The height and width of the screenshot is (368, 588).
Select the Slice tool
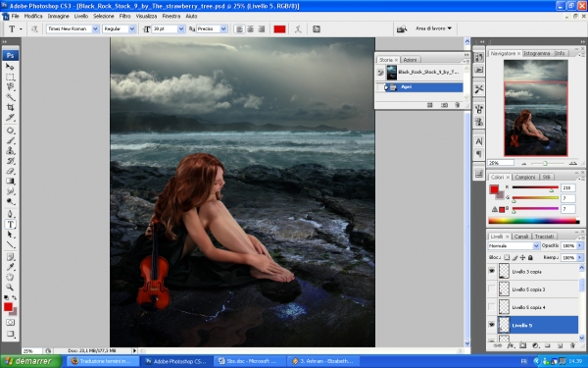coord(10,117)
